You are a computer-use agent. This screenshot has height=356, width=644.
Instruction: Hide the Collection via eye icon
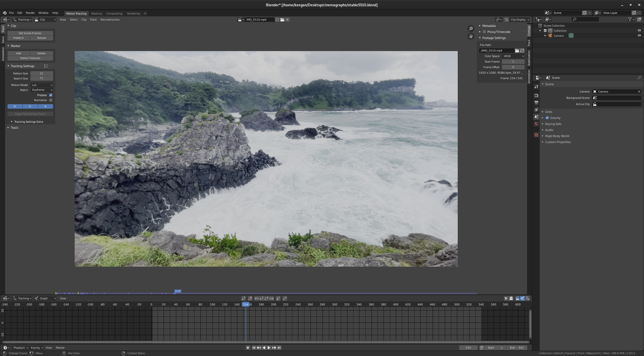639,31
